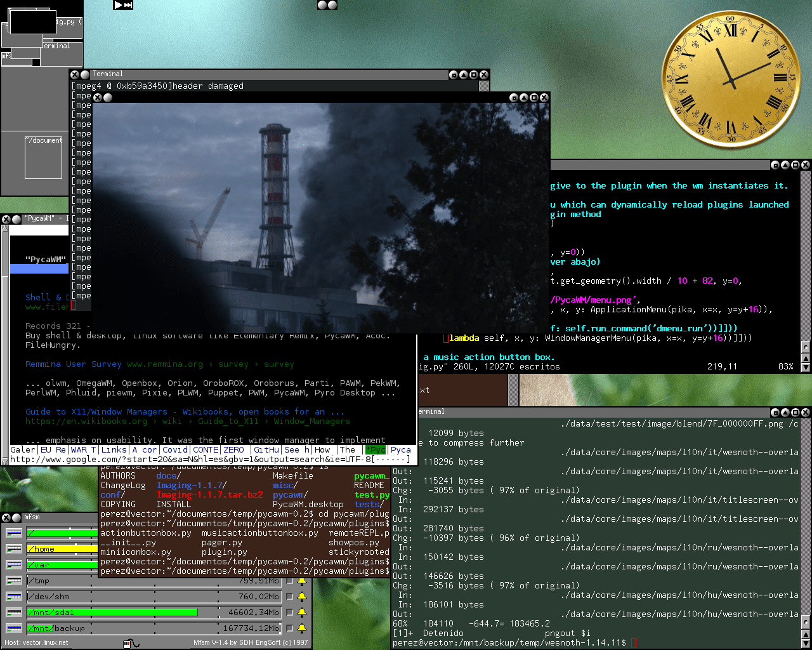Click the down arrow of the browser window scrollbar

point(5,461)
